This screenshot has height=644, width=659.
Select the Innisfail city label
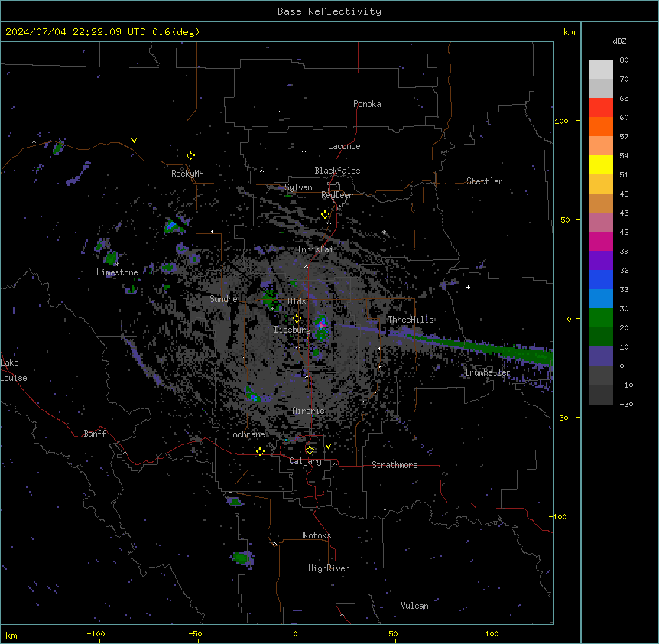317,249
